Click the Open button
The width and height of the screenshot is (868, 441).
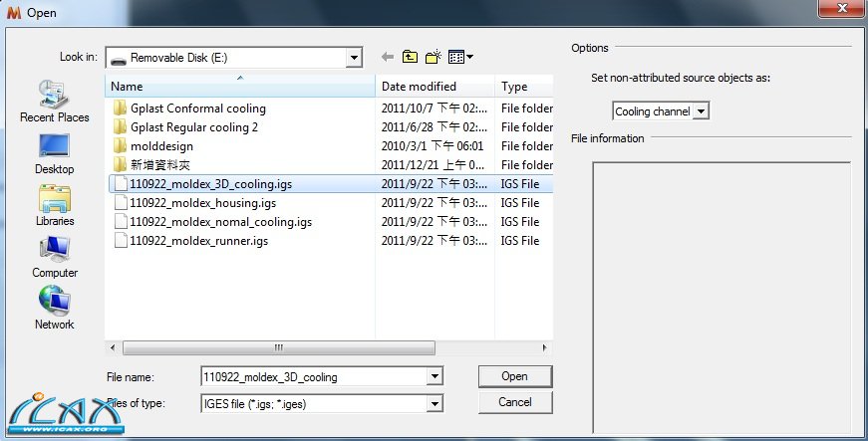click(515, 376)
